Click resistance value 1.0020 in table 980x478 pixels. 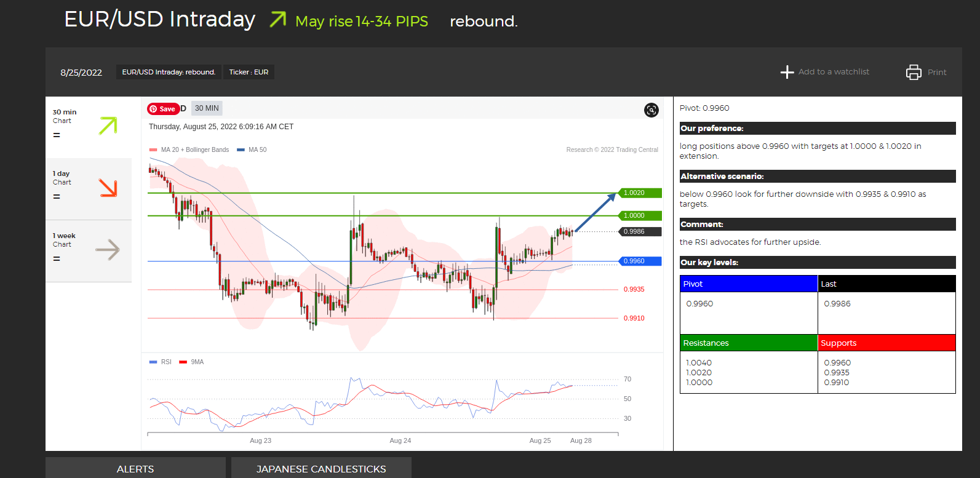coord(699,373)
